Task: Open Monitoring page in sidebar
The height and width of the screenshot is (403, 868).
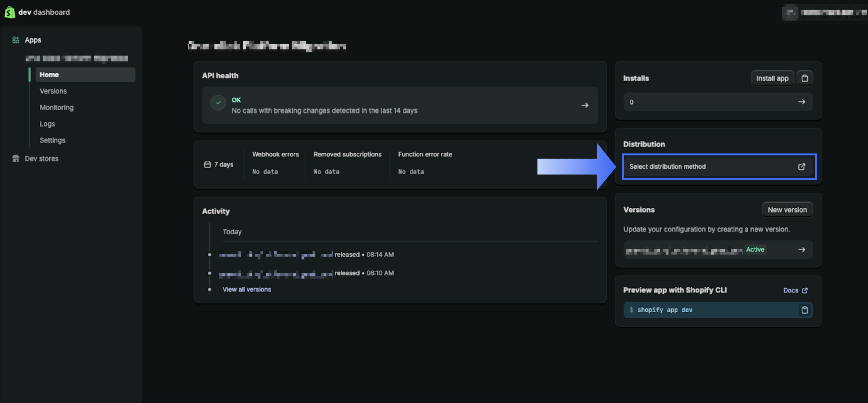Action: coord(57,107)
